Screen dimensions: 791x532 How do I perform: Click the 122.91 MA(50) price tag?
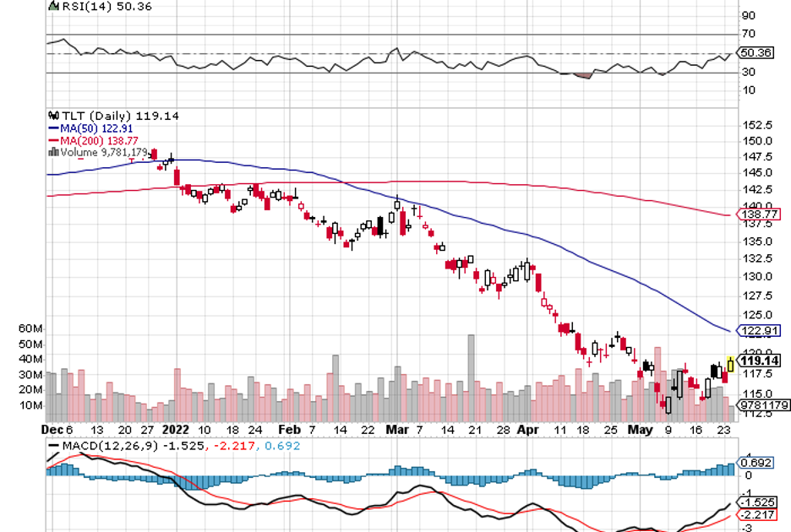click(759, 330)
